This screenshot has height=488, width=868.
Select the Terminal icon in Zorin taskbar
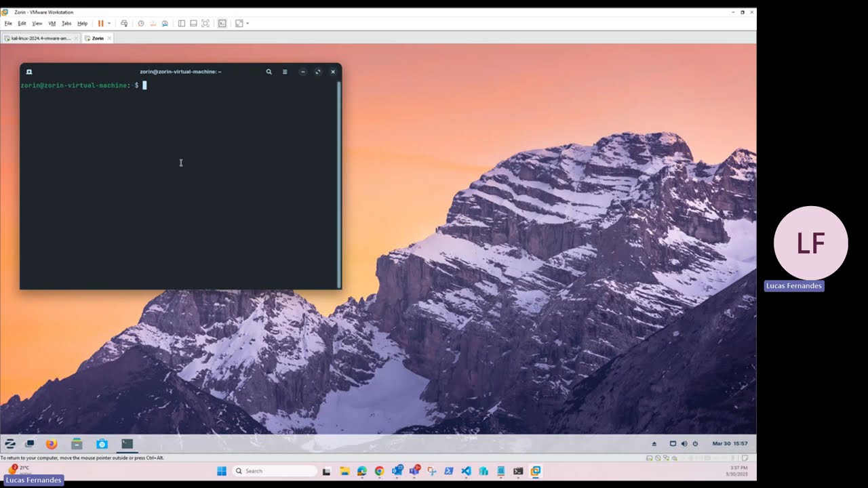click(x=127, y=444)
